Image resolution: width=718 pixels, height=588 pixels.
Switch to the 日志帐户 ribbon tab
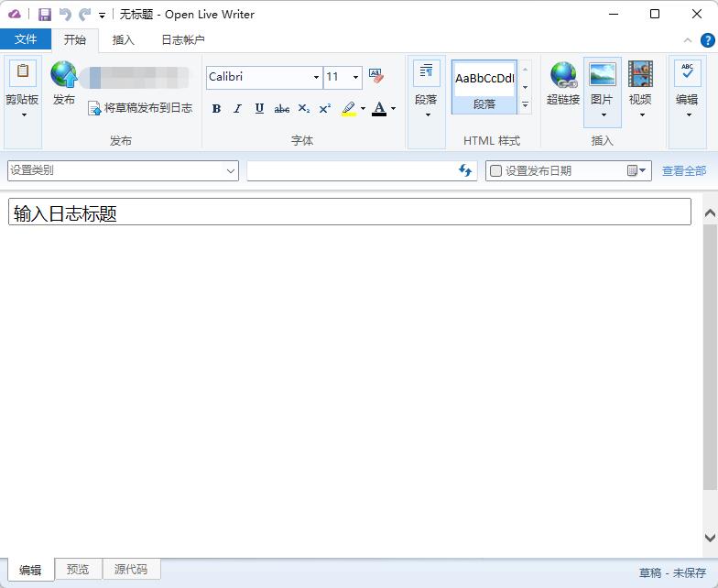(183, 40)
